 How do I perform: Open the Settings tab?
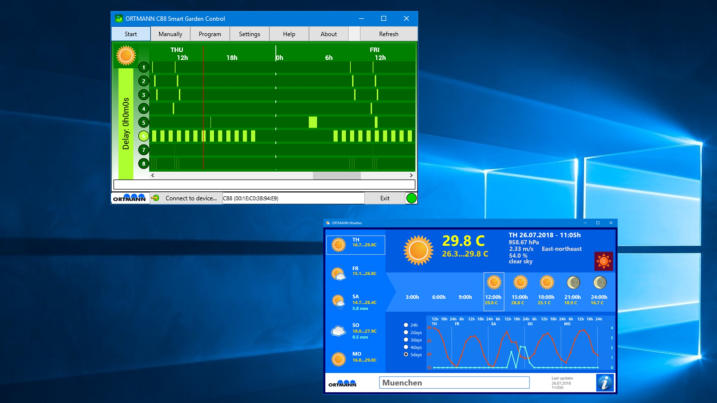point(249,34)
